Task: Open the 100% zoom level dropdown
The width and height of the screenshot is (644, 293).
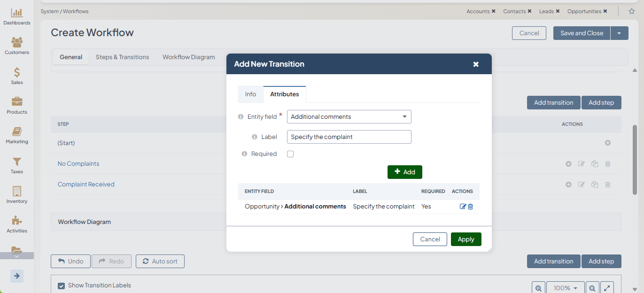Action: (565, 288)
